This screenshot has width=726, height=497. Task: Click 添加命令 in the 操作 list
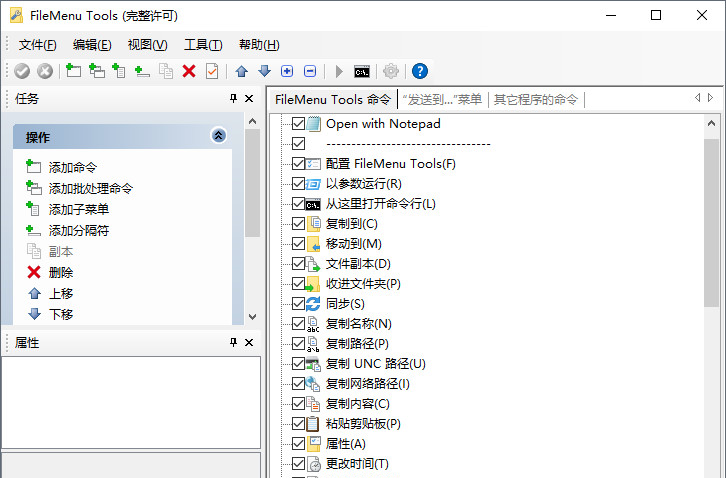(73, 167)
